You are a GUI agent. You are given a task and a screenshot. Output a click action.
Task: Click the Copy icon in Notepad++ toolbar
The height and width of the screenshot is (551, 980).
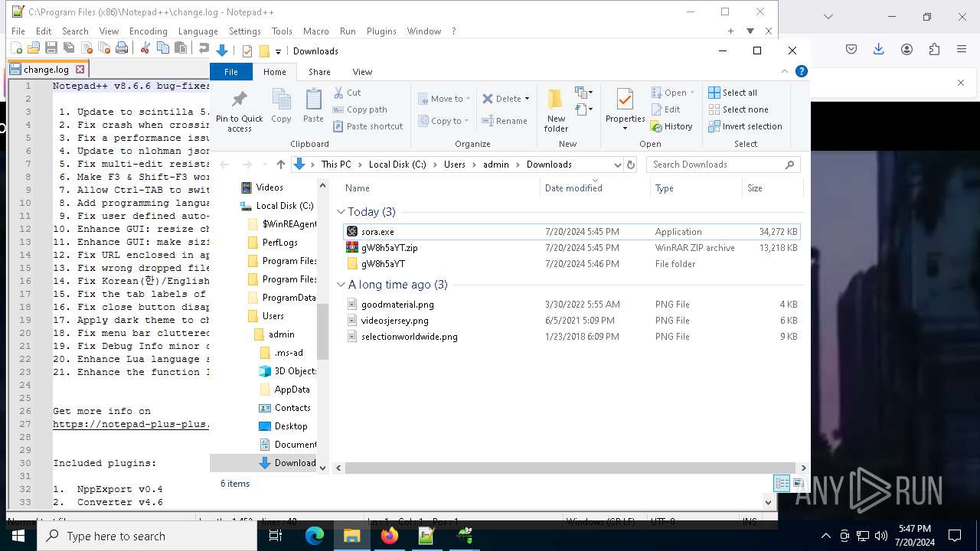click(162, 47)
